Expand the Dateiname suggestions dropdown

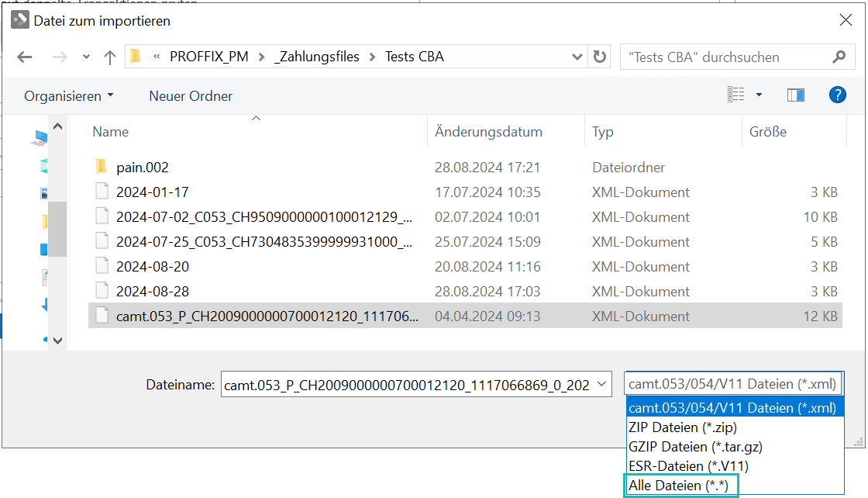tap(601, 384)
